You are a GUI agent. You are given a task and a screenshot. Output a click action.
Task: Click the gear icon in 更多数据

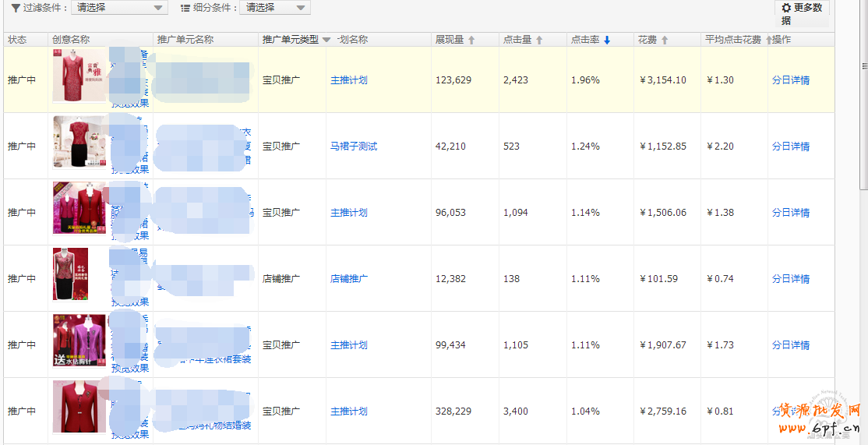[x=786, y=8]
